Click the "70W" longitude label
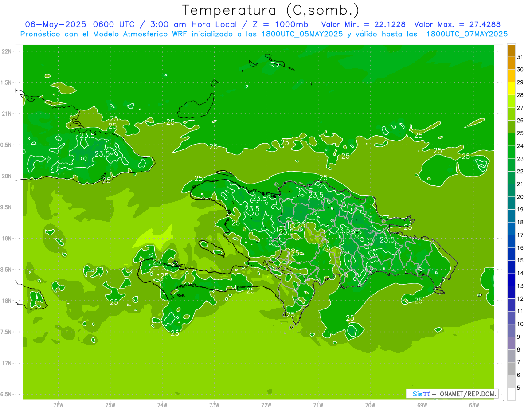Screen dimensions: 532x411 point(370,405)
